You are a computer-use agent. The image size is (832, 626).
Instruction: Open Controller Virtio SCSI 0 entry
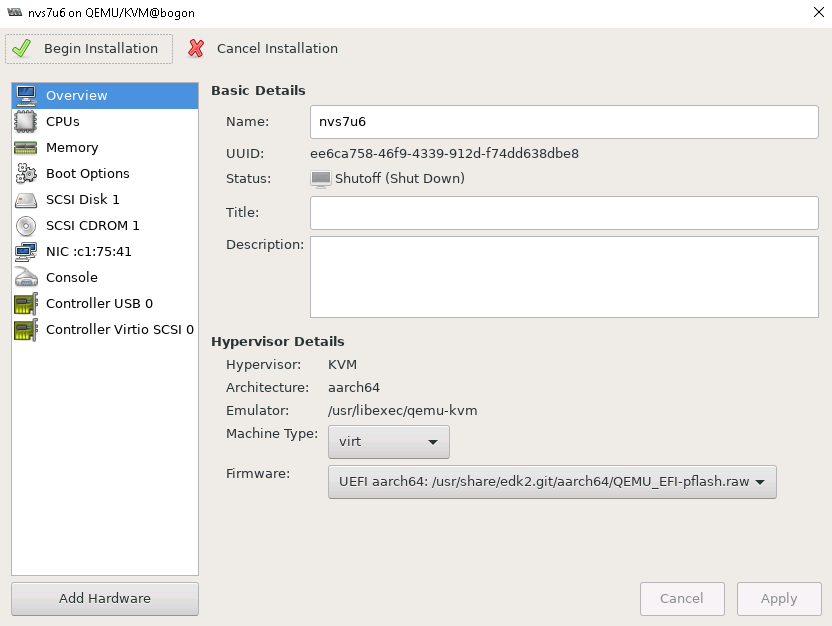click(105, 329)
